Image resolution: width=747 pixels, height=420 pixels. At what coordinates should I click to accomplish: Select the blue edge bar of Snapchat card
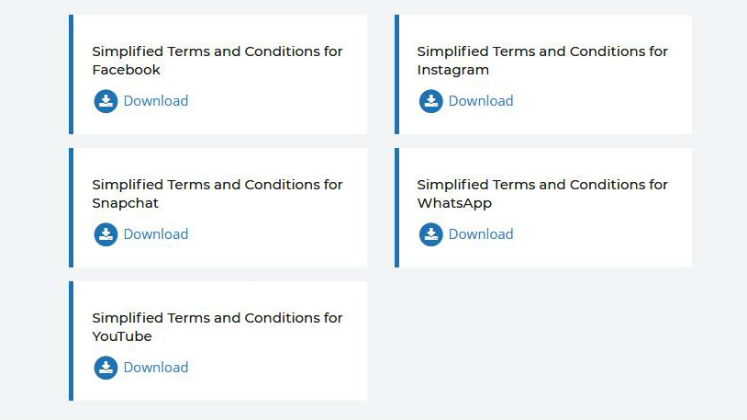tap(71, 207)
